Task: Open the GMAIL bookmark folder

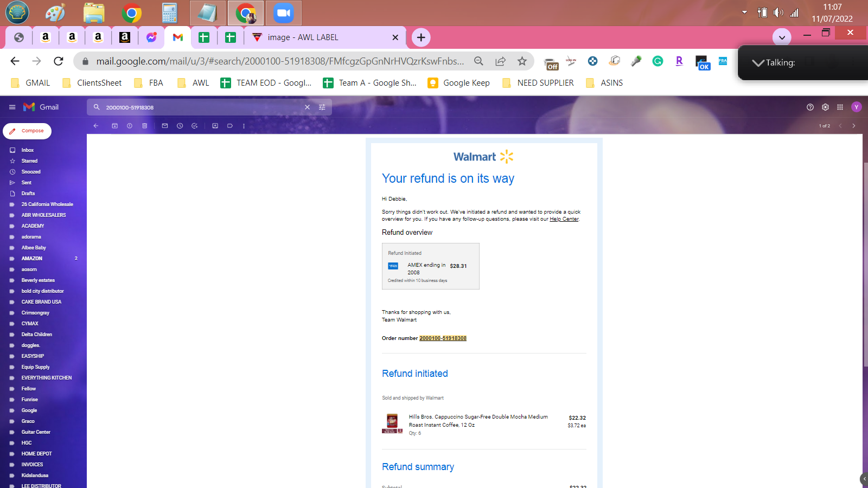Action: pyautogui.click(x=30, y=83)
